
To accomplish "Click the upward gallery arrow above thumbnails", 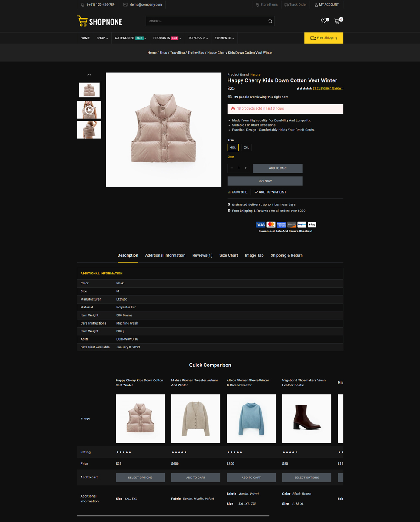I will [x=89, y=74].
